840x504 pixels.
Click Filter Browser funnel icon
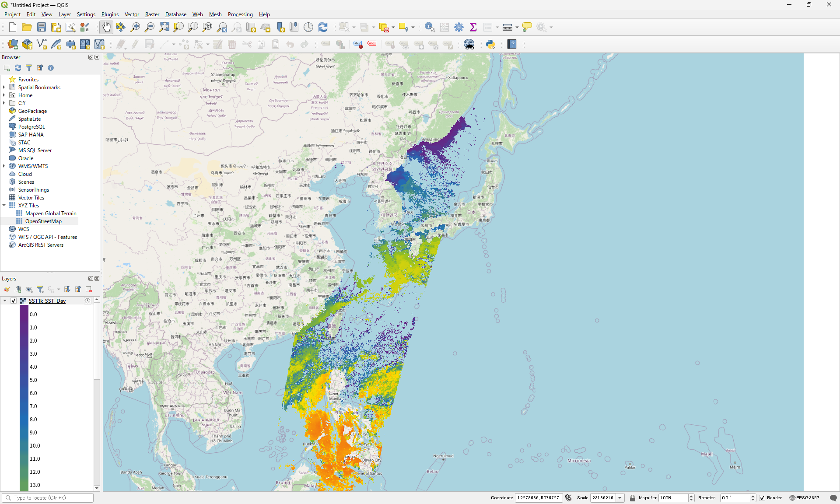coord(29,68)
